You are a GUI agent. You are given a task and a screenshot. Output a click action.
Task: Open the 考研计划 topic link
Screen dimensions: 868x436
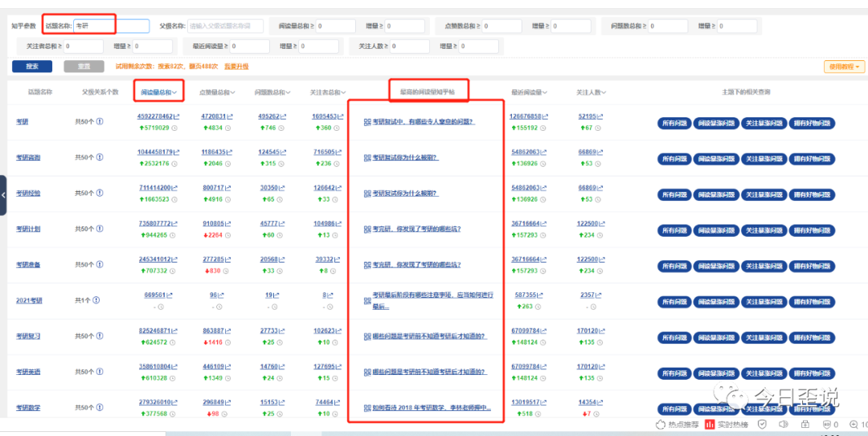click(x=28, y=229)
